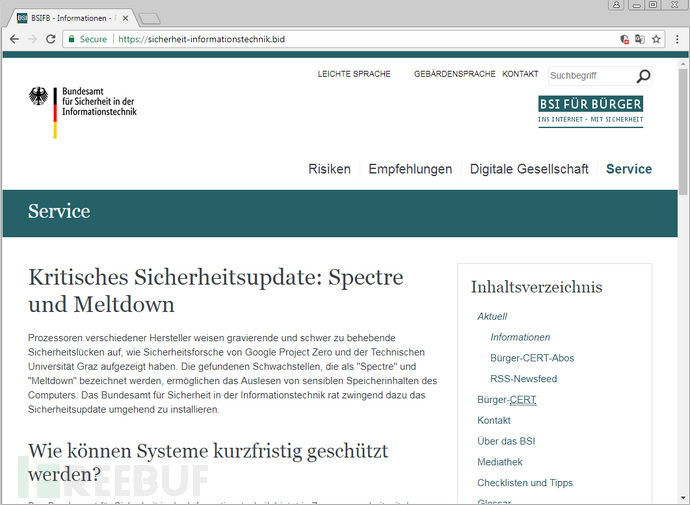
Task: Open Über das BSI in the sidebar
Action: coord(506,441)
